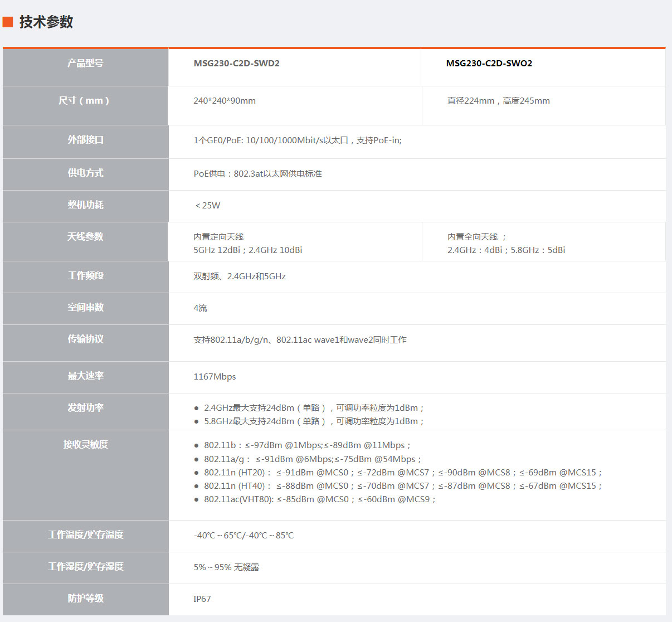Click the 支持802.11a/b/g/n protocol text
672x622 pixels.
(x=300, y=340)
